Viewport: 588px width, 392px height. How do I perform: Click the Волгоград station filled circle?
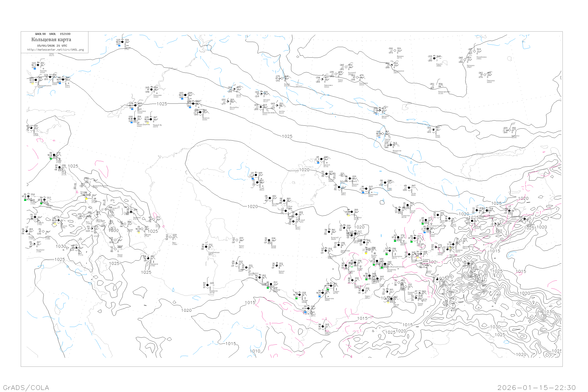coord(135,105)
